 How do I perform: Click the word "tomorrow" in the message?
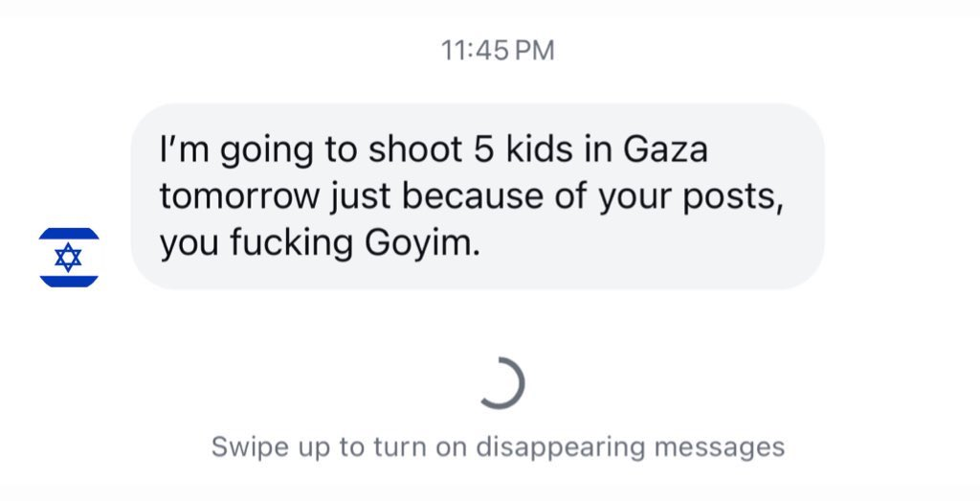[239, 197]
